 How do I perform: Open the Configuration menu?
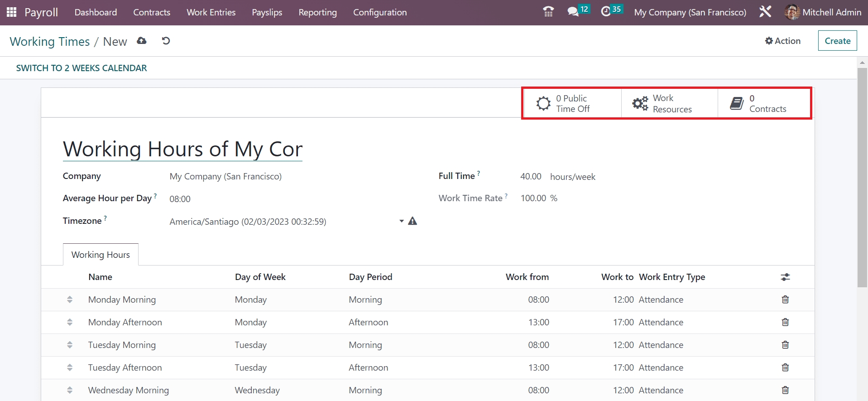(379, 12)
